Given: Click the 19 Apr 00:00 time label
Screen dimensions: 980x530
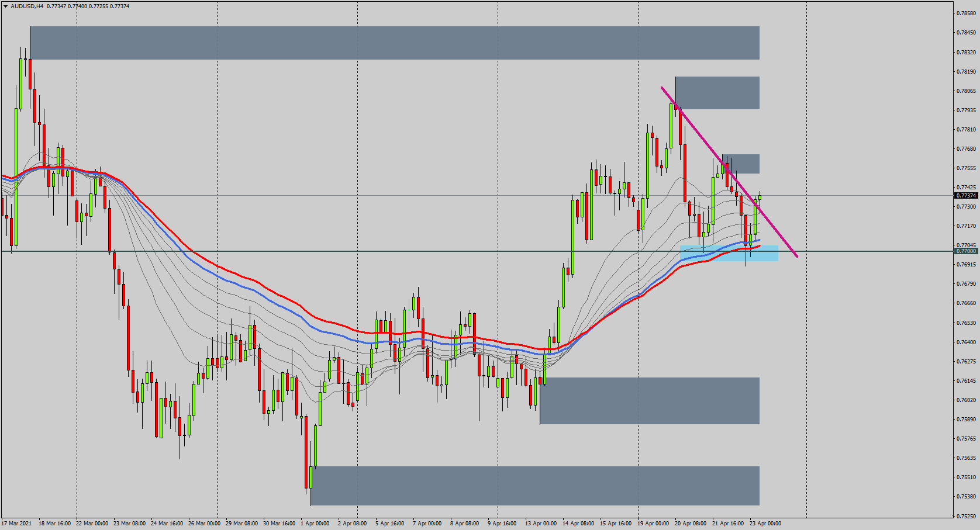Looking at the screenshot, I should [653, 524].
